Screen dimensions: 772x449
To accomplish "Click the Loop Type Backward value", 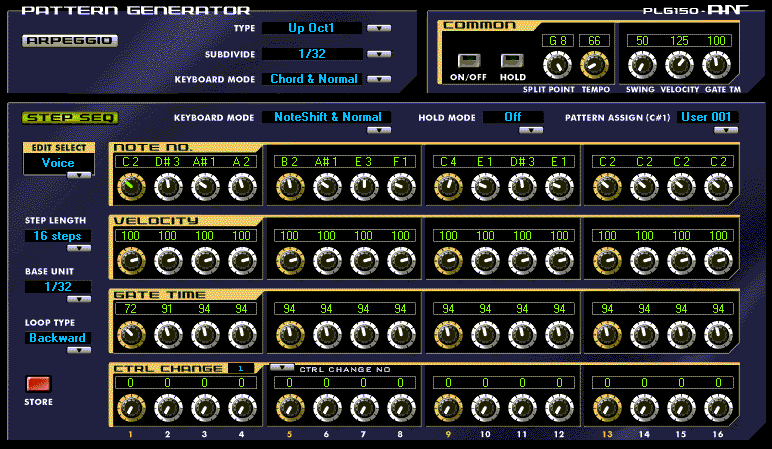I will point(58,338).
